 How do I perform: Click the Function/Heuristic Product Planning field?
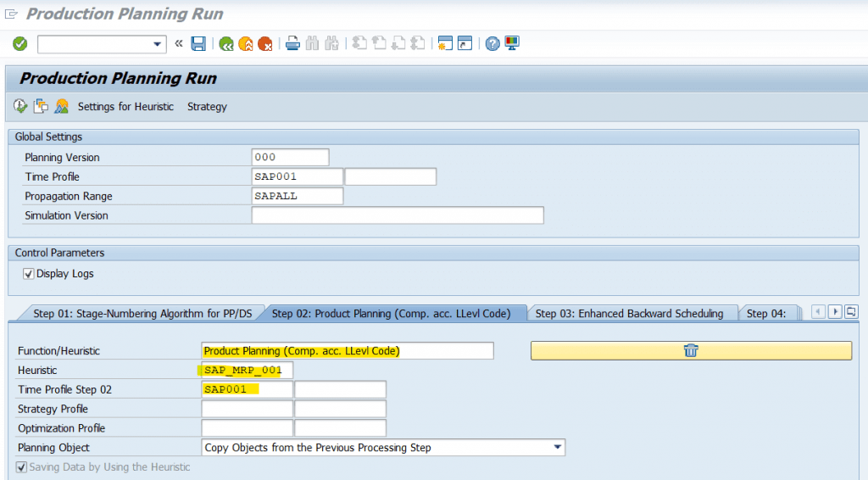[x=348, y=351]
